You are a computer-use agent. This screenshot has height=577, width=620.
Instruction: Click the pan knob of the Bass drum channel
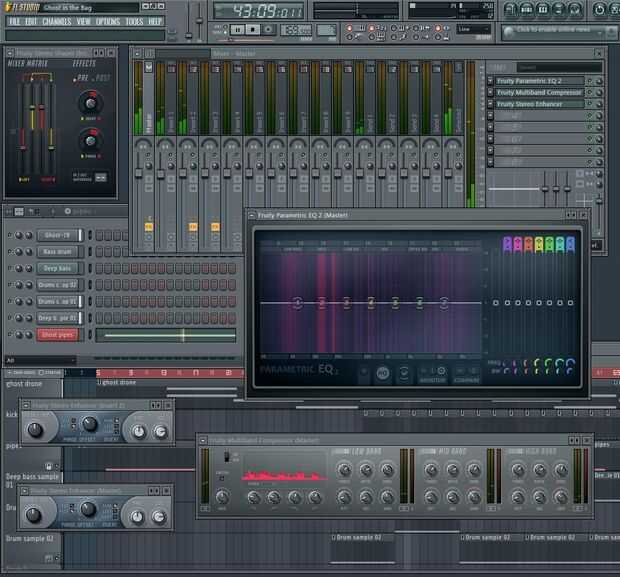pyautogui.click(x=19, y=252)
